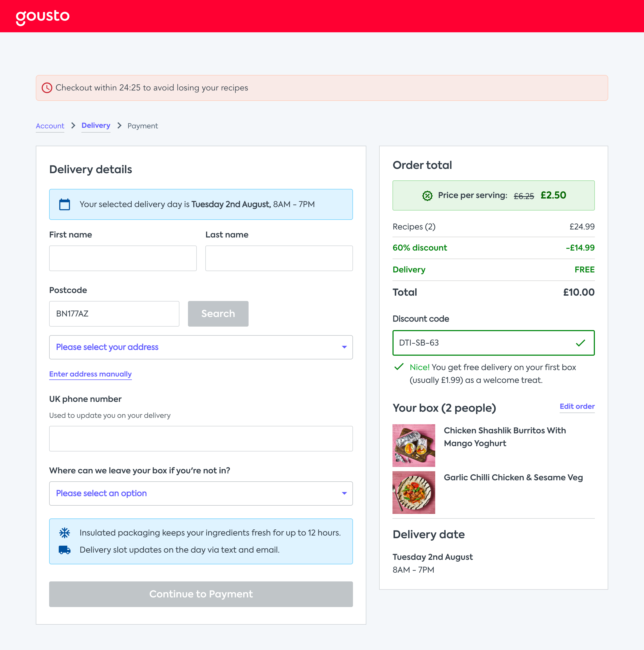Click the Gousto logo

[43, 17]
